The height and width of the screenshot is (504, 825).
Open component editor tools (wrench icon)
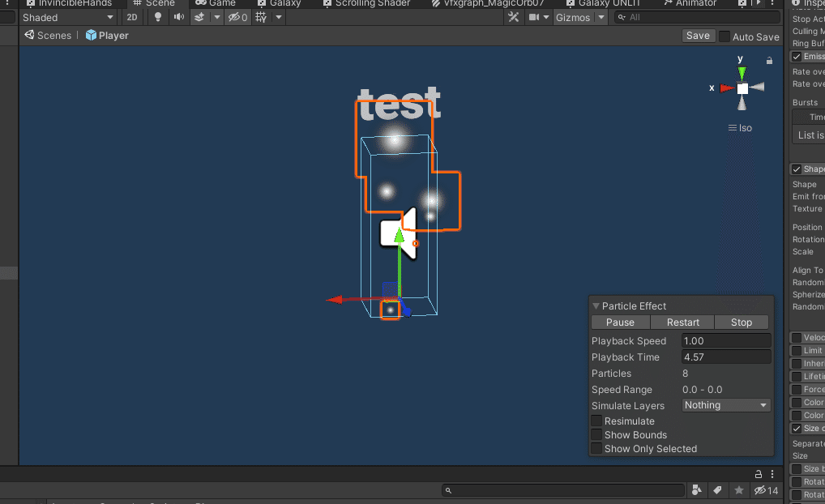tap(513, 17)
